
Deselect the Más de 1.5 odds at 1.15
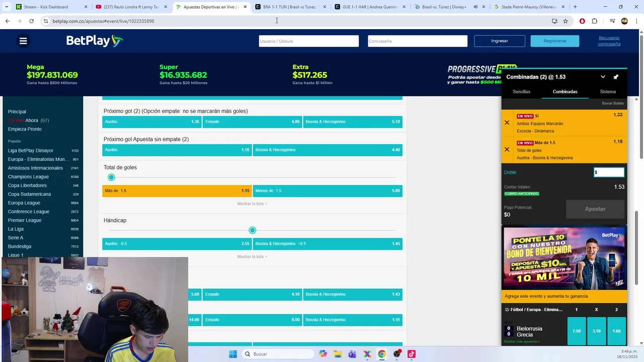tap(177, 191)
